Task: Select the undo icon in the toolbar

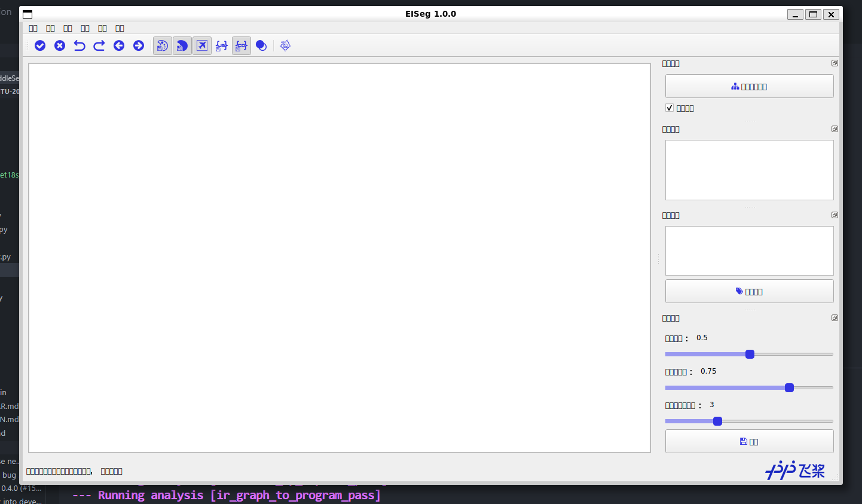Action: 80,45
